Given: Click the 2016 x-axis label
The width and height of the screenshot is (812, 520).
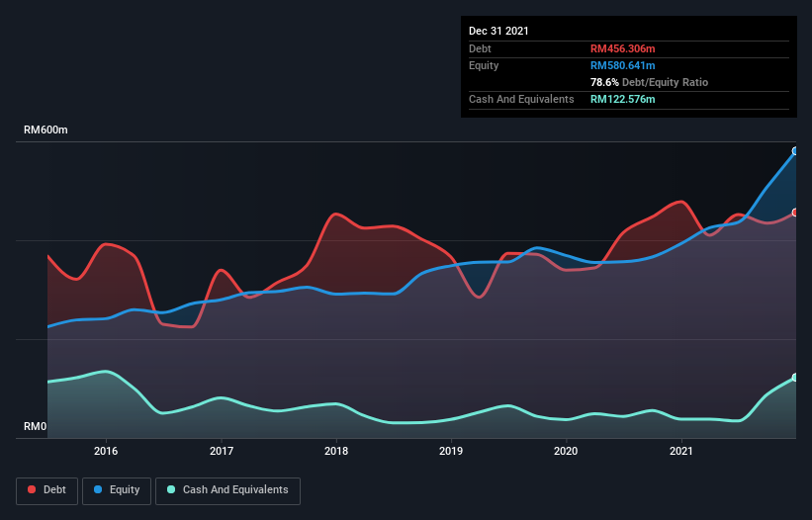Looking at the screenshot, I should coord(106,451).
